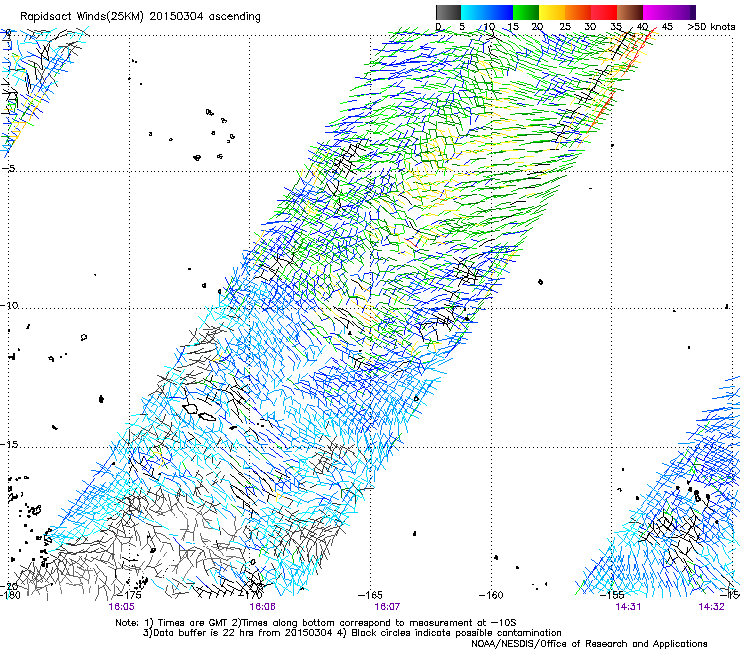
Task: Click the title 'Rapidsact Winds(25KM) 20150304 ascending'
Action: 140,17
